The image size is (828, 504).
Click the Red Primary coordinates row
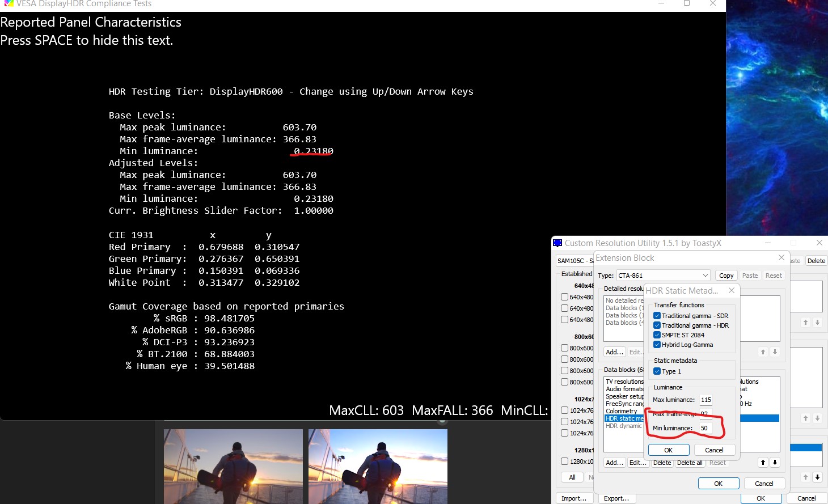point(204,247)
